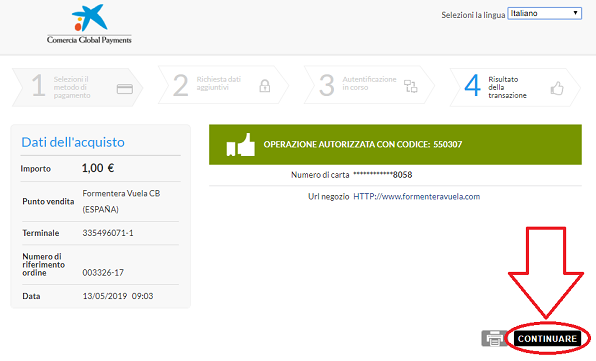
Task: Click the credit card icon in step 1
Action: point(125,89)
